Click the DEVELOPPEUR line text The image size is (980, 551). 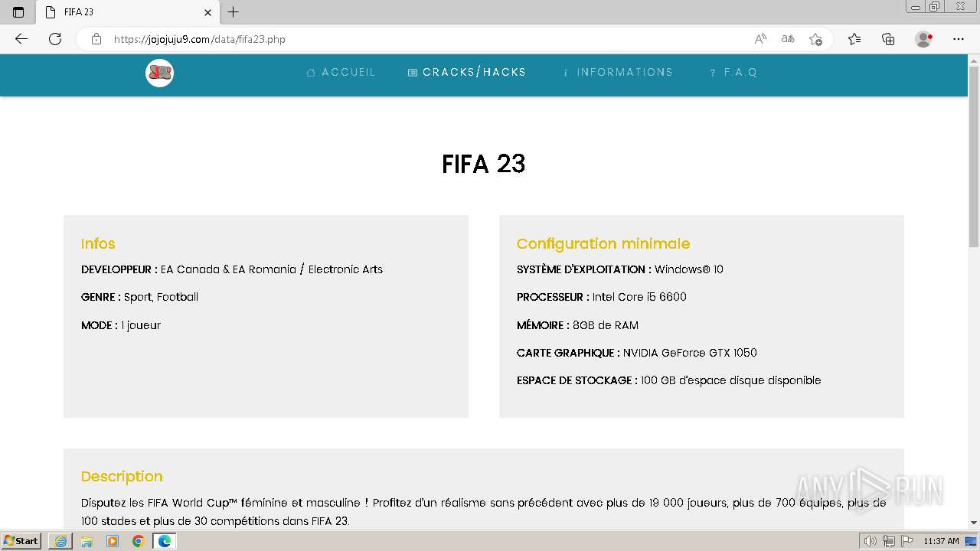[x=232, y=269]
